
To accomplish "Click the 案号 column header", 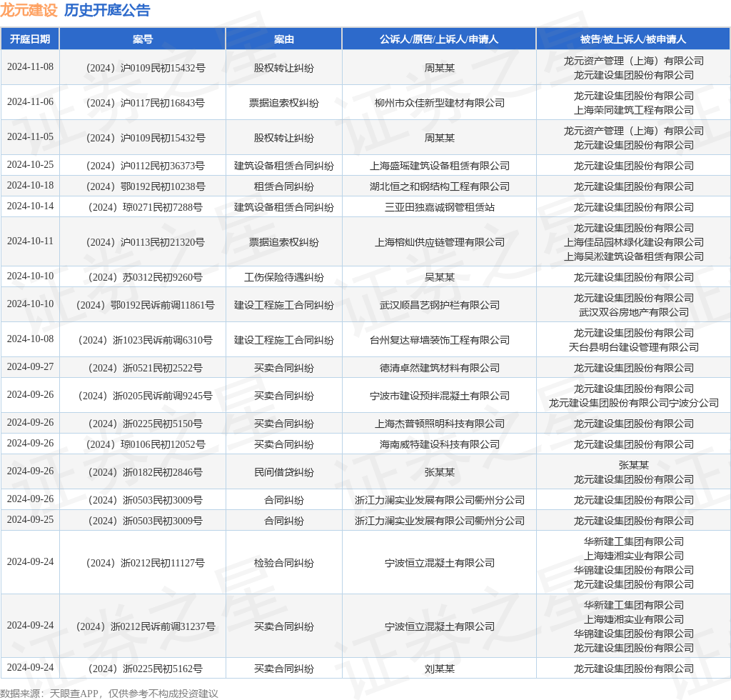I will coord(143,39).
